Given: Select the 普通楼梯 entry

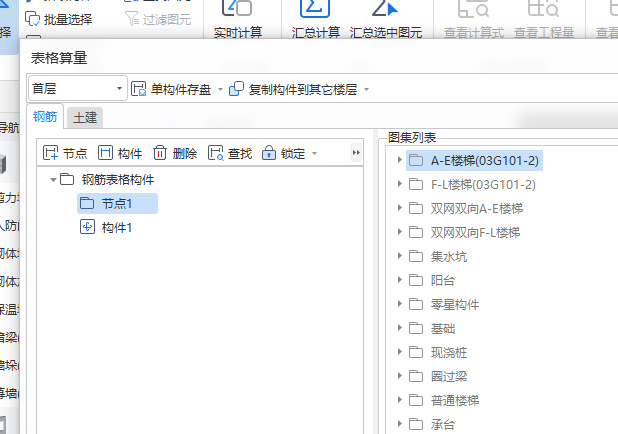Looking at the screenshot, I should [x=454, y=401].
